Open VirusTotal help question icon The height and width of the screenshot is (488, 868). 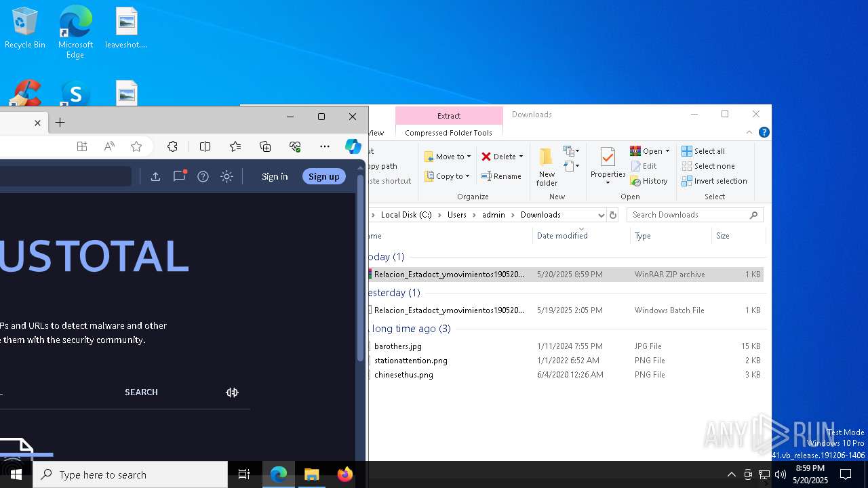click(203, 176)
